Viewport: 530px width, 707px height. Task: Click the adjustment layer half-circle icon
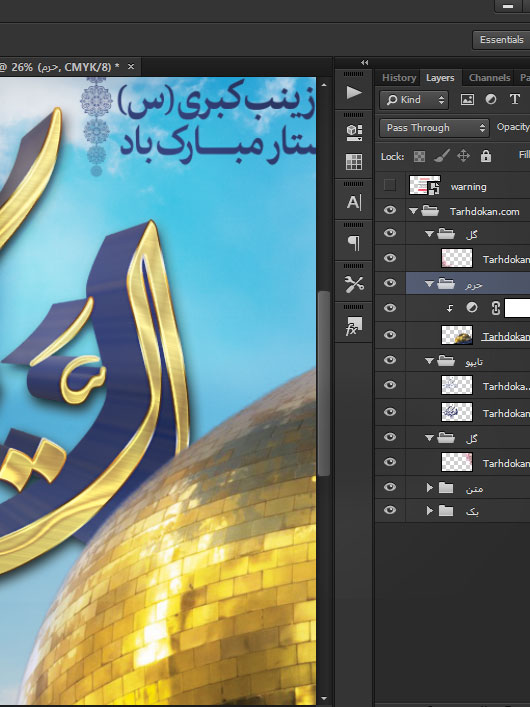point(472,308)
